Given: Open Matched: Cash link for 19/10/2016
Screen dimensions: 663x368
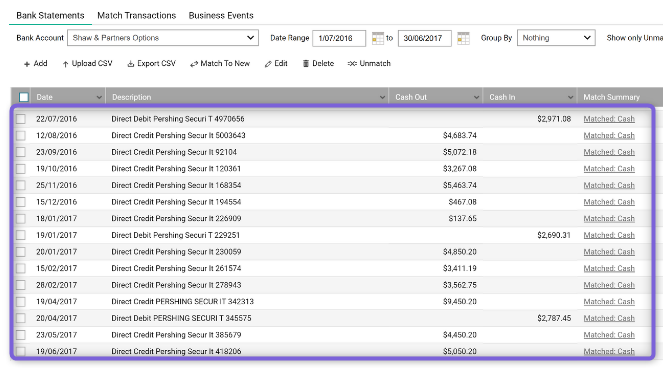Looking at the screenshot, I should click(609, 169).
